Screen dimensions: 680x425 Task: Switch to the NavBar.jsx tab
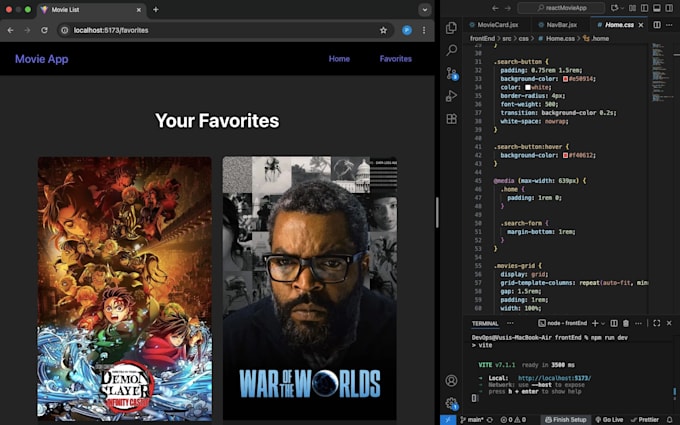[561, 25]
